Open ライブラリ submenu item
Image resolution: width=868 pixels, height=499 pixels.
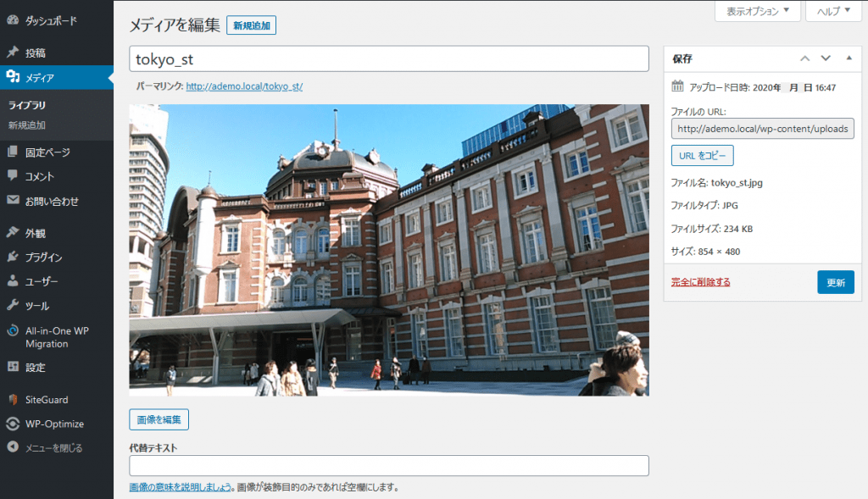point(27,105)
